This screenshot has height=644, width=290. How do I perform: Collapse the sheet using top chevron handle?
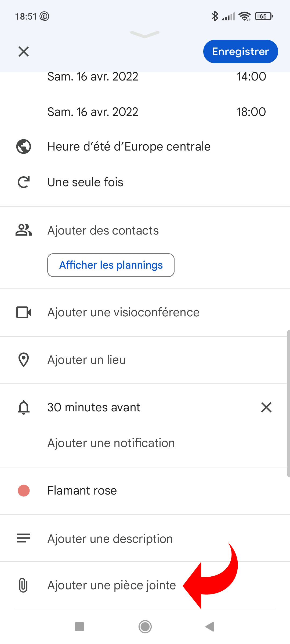pyautogui.click(x=145, y=34)
